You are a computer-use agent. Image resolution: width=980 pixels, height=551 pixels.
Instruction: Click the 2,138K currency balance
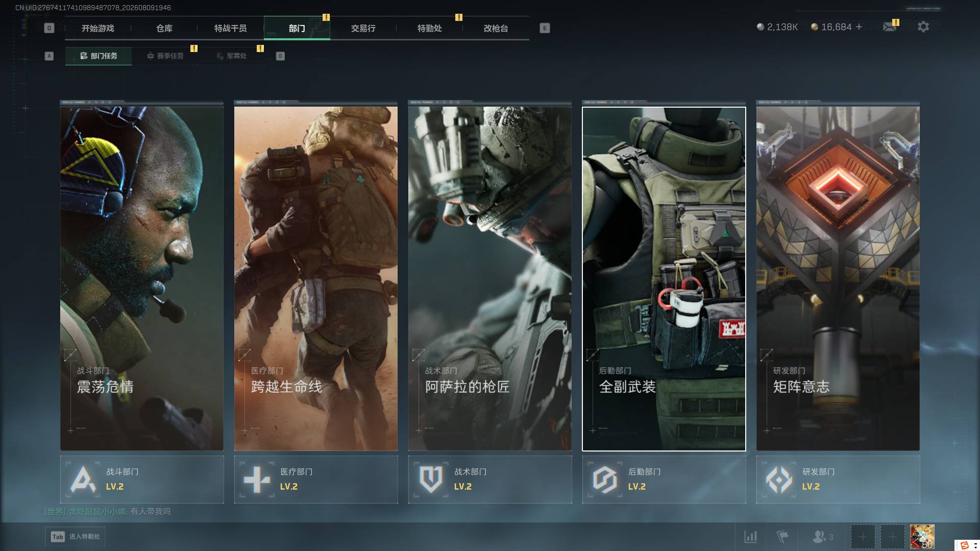777,27
